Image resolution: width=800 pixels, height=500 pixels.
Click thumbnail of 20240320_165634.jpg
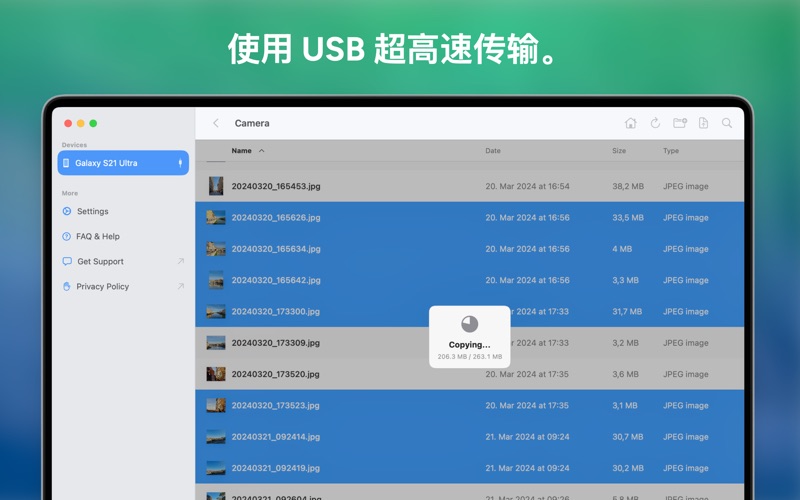(x=216, y=249)
